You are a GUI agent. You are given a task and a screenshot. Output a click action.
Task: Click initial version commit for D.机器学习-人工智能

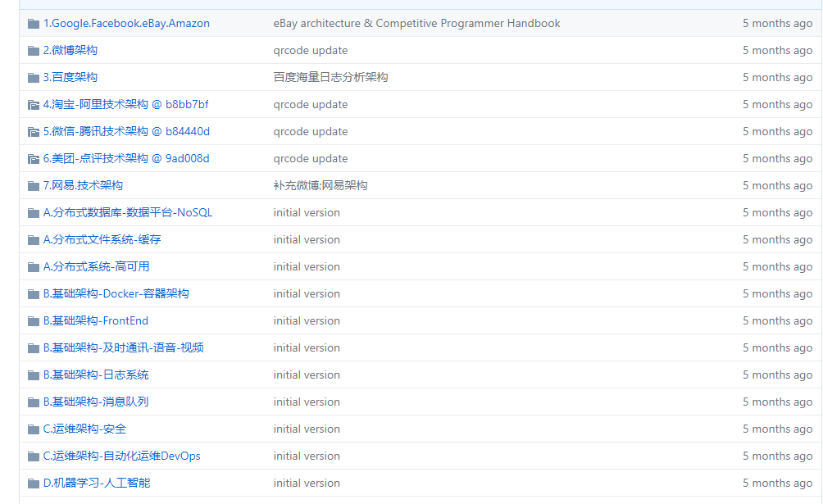307,483
